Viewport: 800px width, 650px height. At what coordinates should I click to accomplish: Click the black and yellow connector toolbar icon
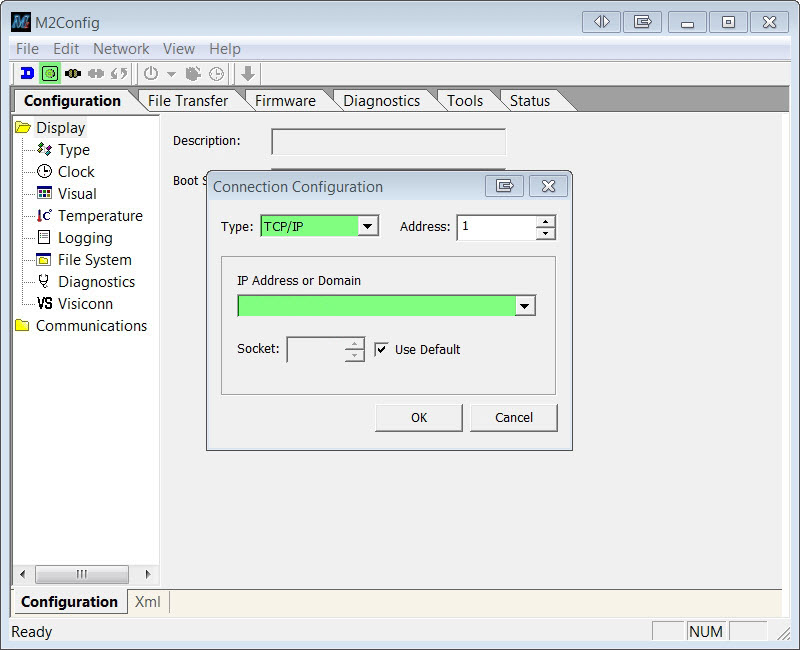click(73, 73)
